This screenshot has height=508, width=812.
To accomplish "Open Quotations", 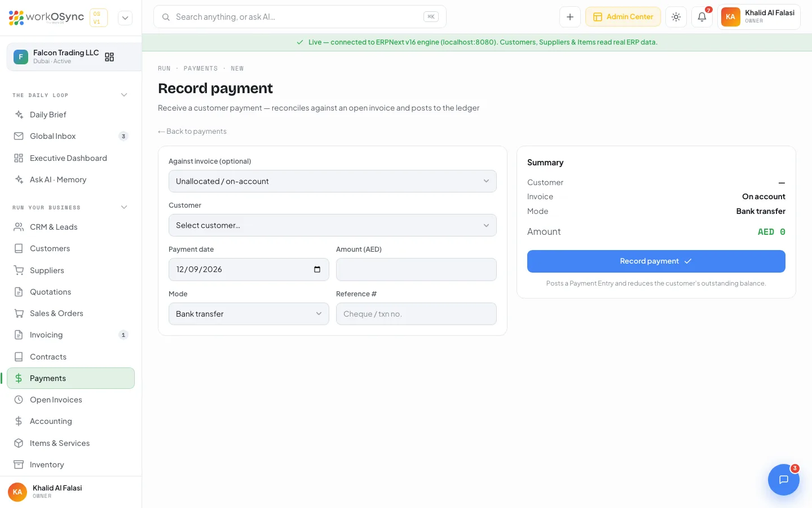I will (x=70, y=292).
